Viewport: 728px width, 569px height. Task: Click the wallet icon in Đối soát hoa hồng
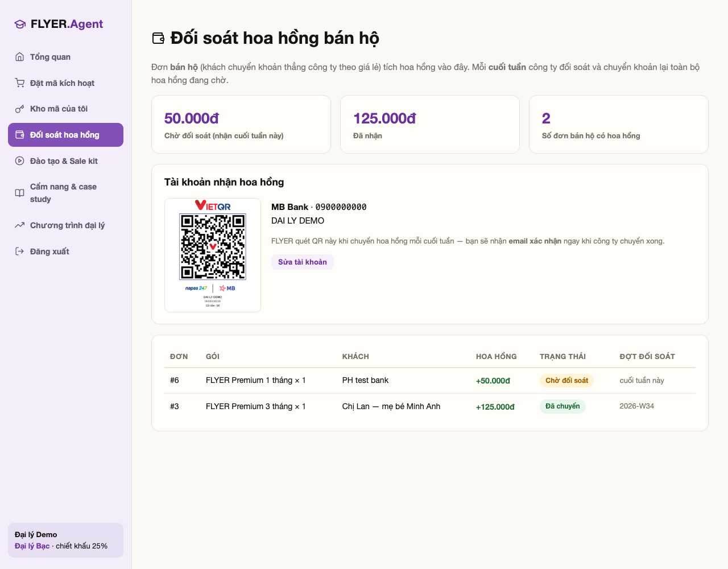[x=19, y=135]
